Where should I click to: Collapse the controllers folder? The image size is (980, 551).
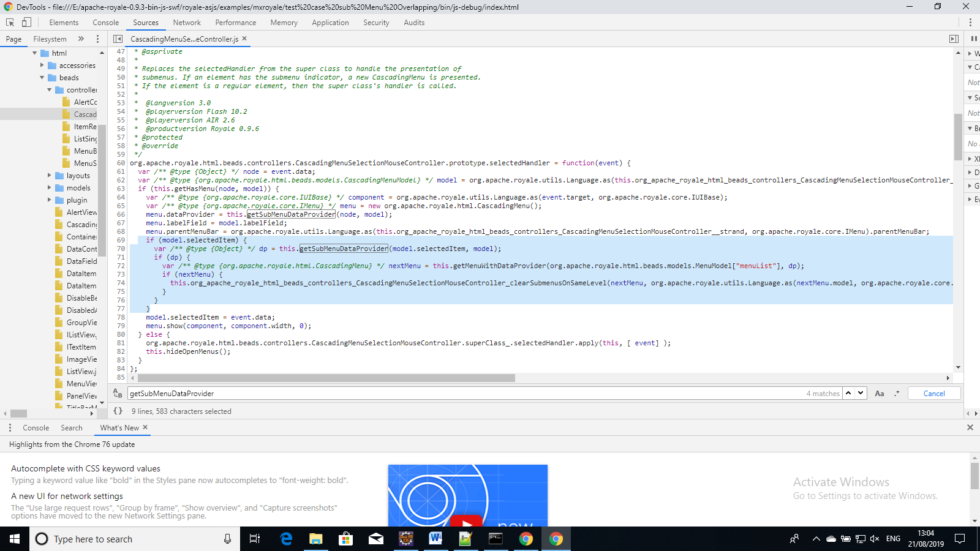coord(50,90)
